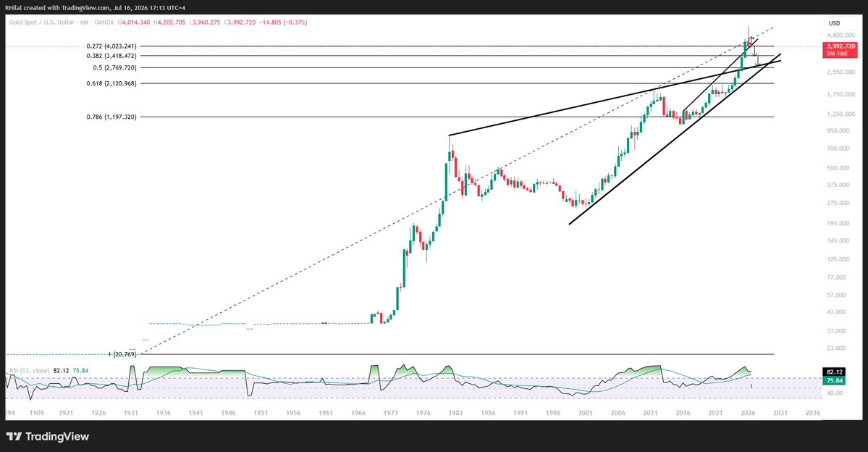Screen dimensions: 868x452
Task: Click the change value −14.805 (−0.37%)
Action: [283, 22]
